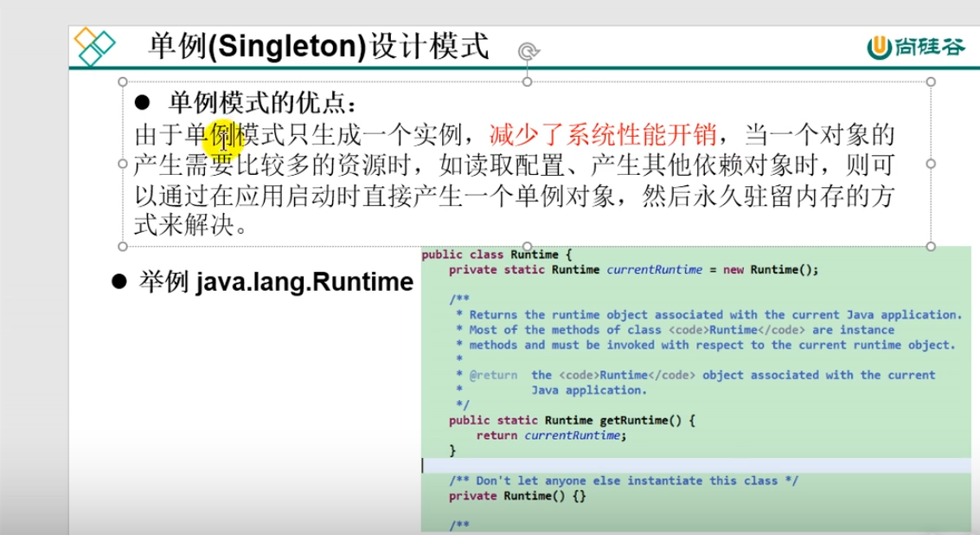The height and width of the screenshot is (535, 980).
Task: Click the @return Javadoc tag in code
Action: [x=492, y=375]
